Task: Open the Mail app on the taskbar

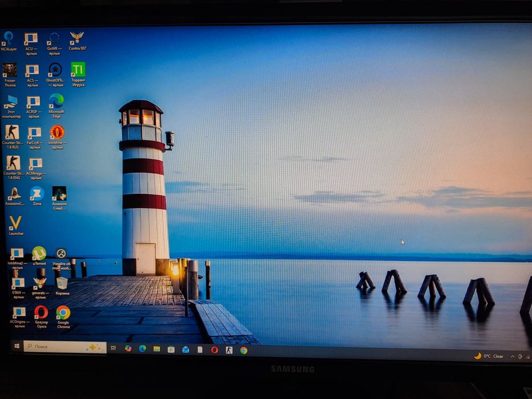Action: point(185,349)
